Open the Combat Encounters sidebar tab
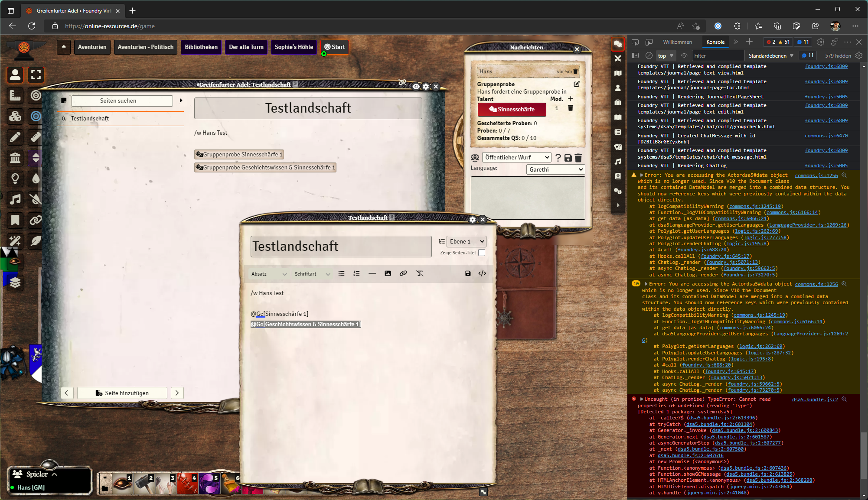Viewport: 868px width, 500px height. click(618, 58)
